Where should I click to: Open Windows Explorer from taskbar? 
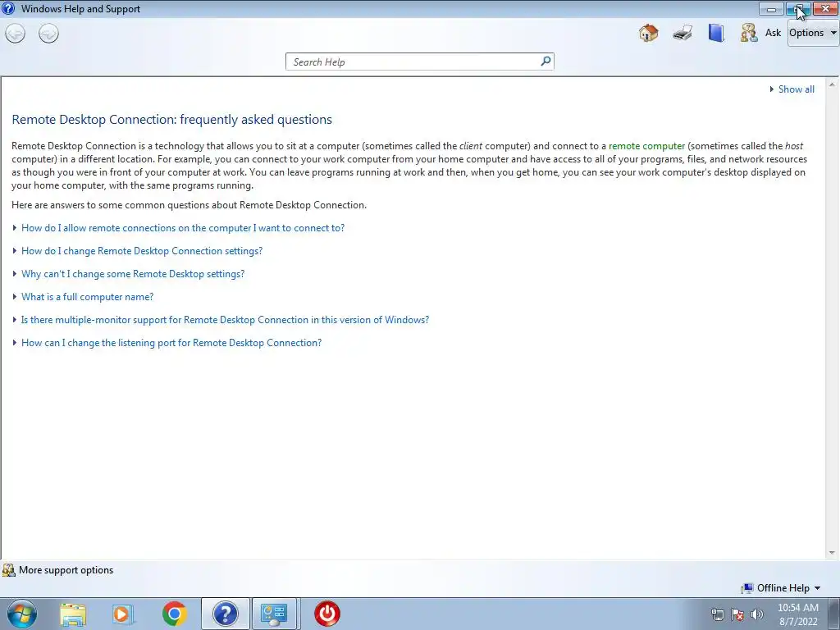point(73,614)
